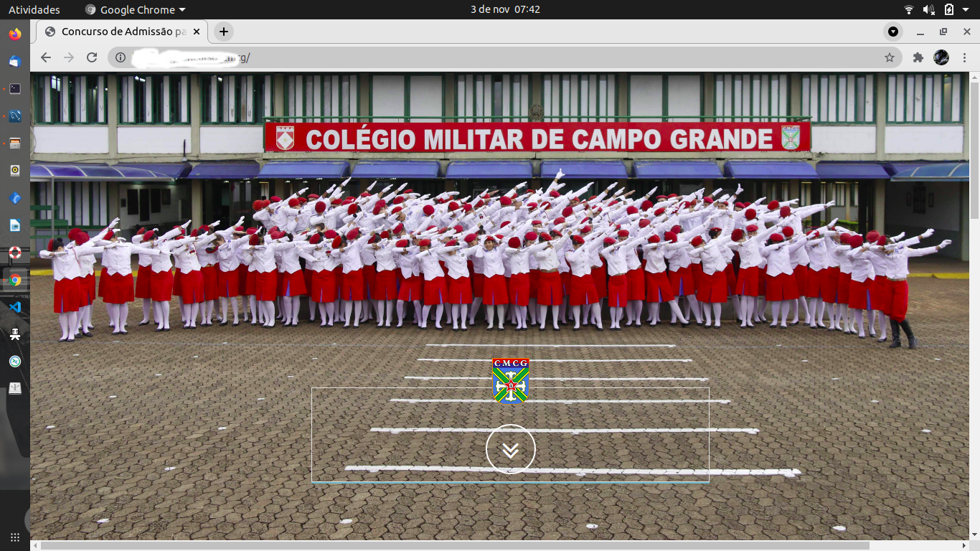This screenshot has height=551, width=980.
Task: Click the browser back button
Action: coord(45,57)
